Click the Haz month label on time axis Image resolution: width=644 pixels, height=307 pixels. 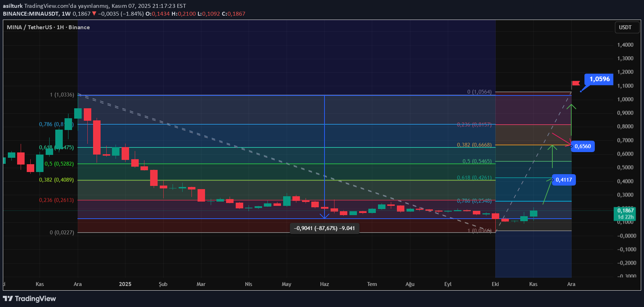pos(324,284)
